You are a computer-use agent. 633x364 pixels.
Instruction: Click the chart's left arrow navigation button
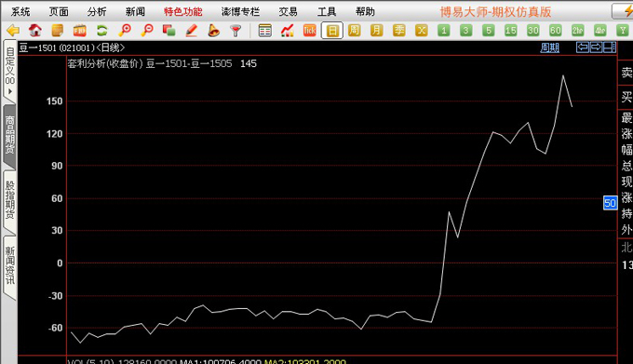(x=583, y=47)
